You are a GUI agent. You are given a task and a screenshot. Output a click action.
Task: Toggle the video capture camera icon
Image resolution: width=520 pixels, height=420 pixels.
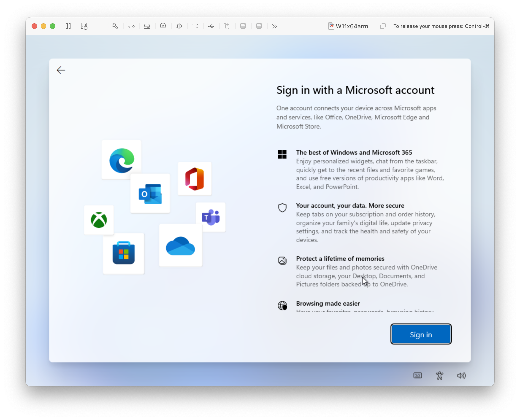click(195, 26)
